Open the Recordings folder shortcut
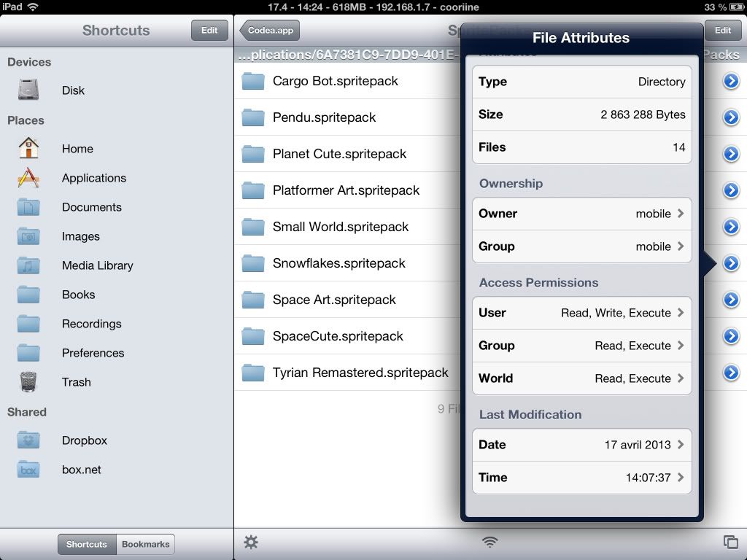The width and height of the screenshot is (747, 560). (117, 324)
